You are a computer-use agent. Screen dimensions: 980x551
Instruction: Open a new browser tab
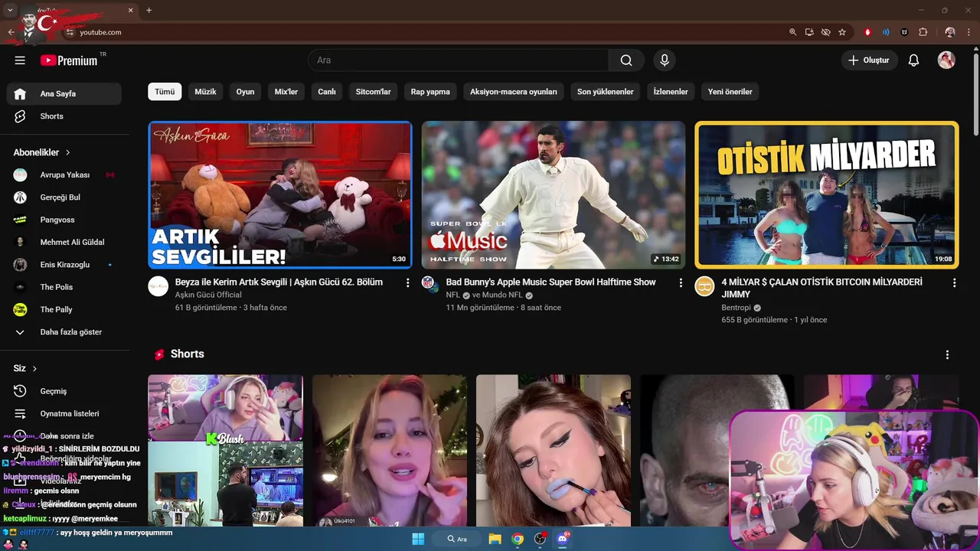click(x=149, y=10)
